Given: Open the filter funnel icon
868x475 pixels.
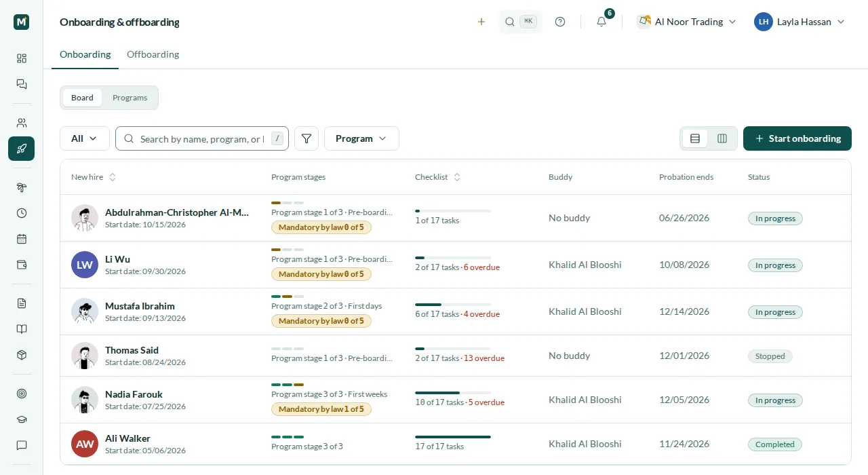Looking at the screenshot, I should (307, 138).
